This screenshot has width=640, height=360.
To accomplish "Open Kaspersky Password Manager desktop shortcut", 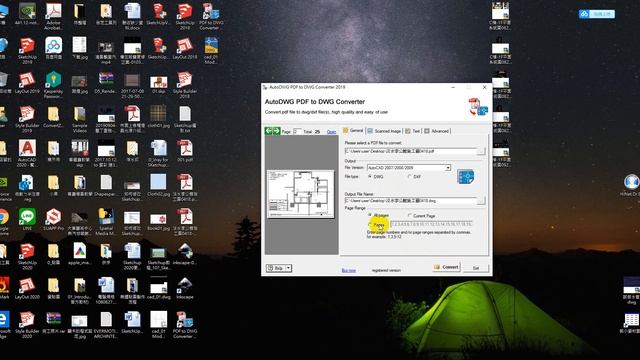I will pyautogui.click(x=53, y=85).
